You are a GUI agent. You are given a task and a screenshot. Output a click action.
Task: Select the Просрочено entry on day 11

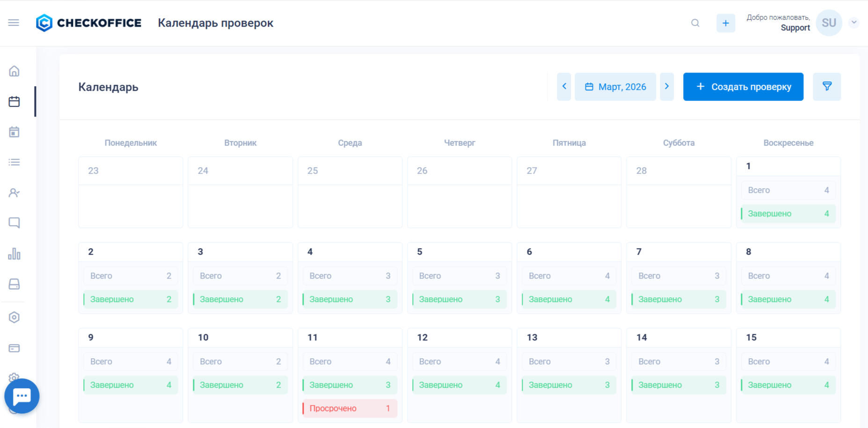350,408
